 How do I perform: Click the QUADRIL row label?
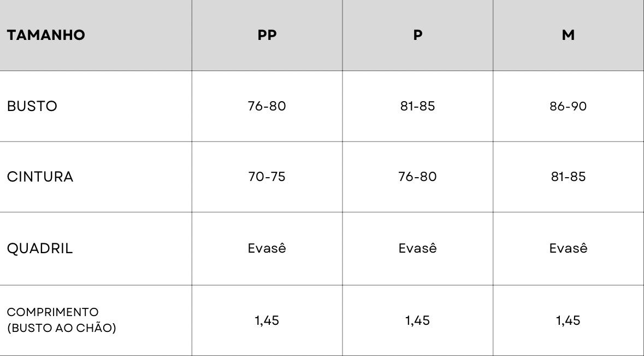click(39, 248)
